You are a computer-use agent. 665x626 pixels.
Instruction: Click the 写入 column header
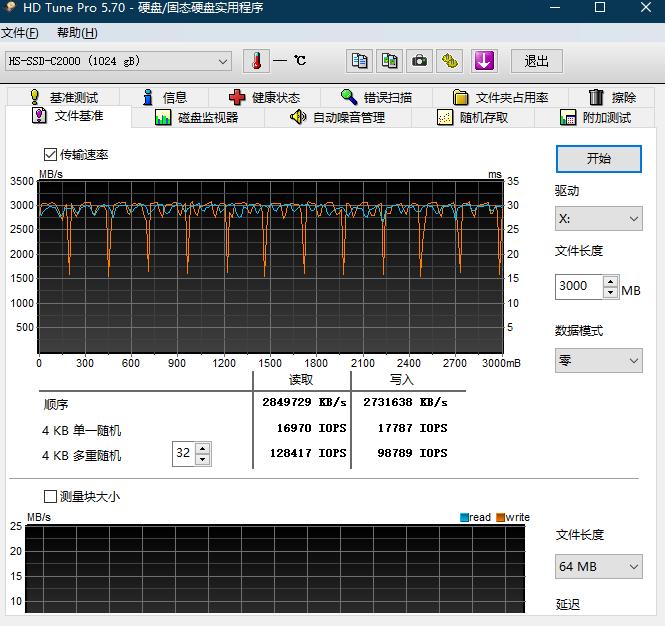(402, 380)
